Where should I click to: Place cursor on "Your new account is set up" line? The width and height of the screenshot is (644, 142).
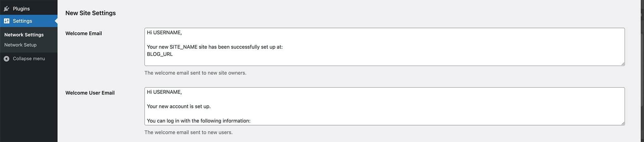point(179,106)
